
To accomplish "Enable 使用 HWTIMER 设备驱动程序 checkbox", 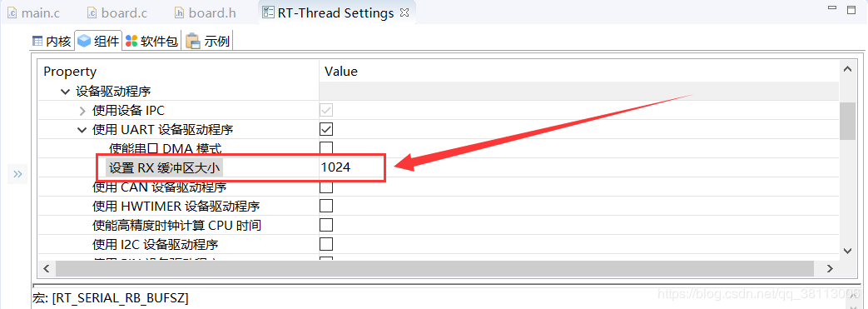I will 326,206.
